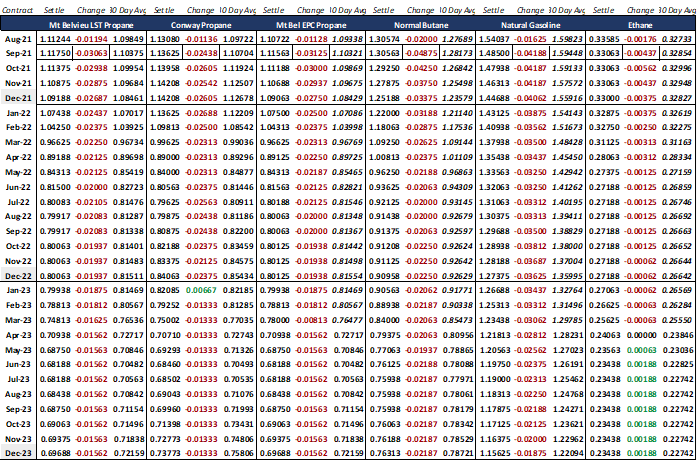
Task: Select Conway settle value 0.68502
Action: (165, 379)
